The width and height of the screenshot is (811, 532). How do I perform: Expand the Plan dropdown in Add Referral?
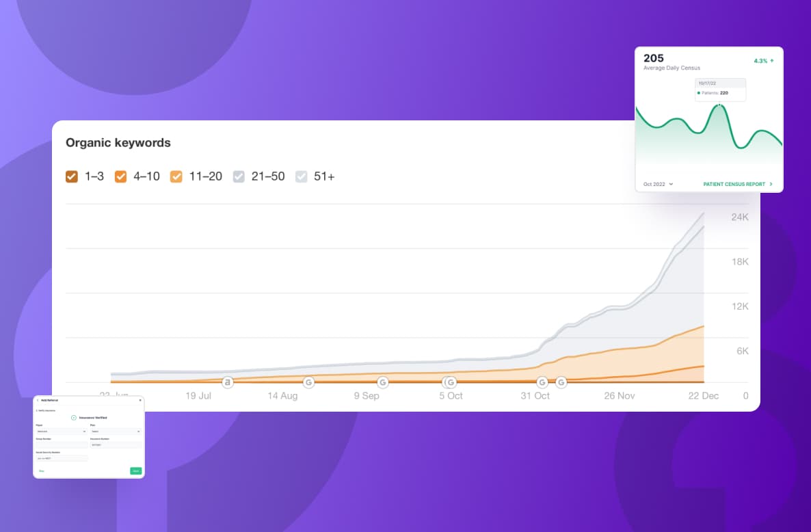click(116, 431)
